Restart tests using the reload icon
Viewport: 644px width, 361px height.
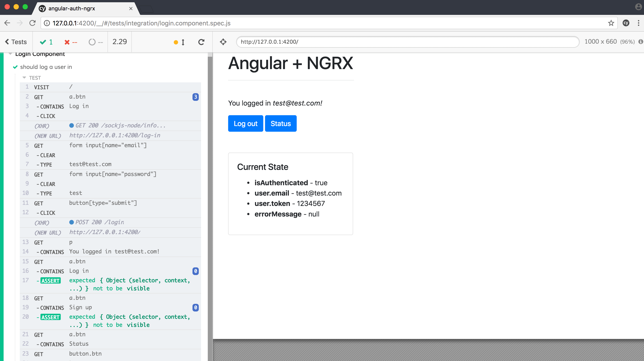coord(201,42)
